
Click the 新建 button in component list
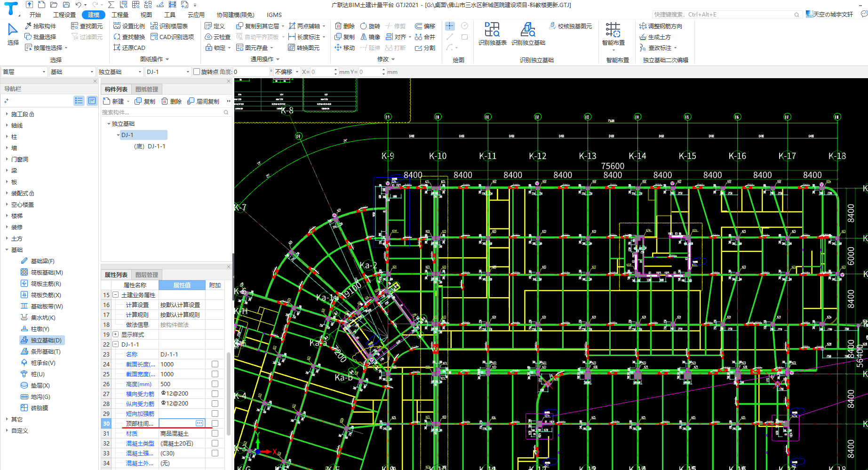tap(114, 101)
